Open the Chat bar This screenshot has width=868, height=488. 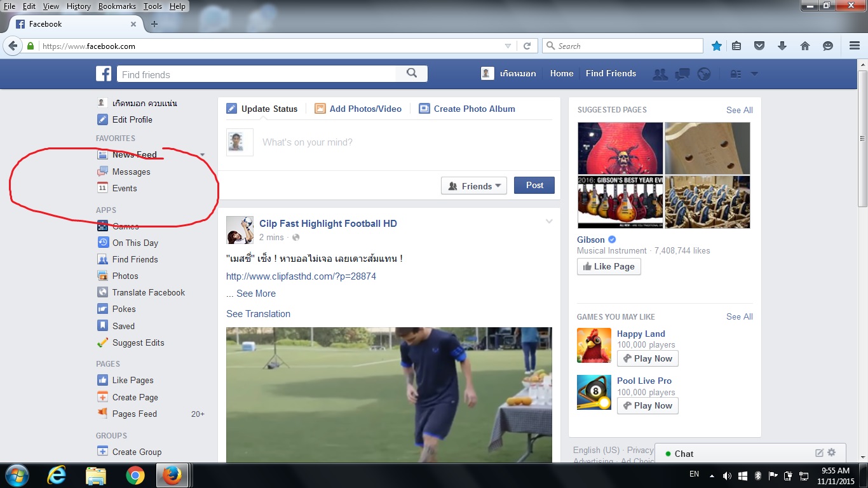click(750, 453)
